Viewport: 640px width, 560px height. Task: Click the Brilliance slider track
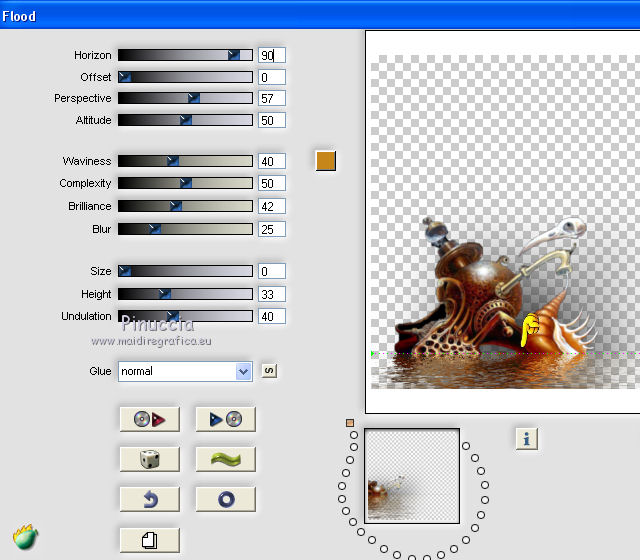click(185, 206)
